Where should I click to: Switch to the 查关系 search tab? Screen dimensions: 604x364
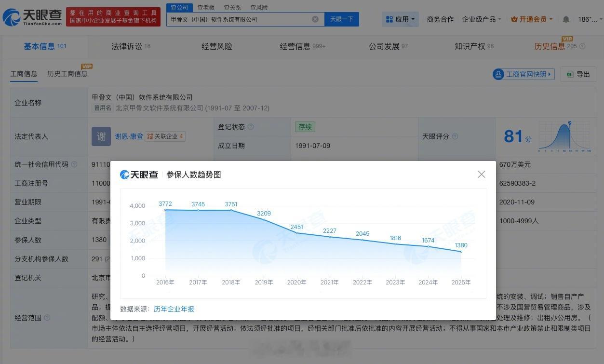coord(232,8)
